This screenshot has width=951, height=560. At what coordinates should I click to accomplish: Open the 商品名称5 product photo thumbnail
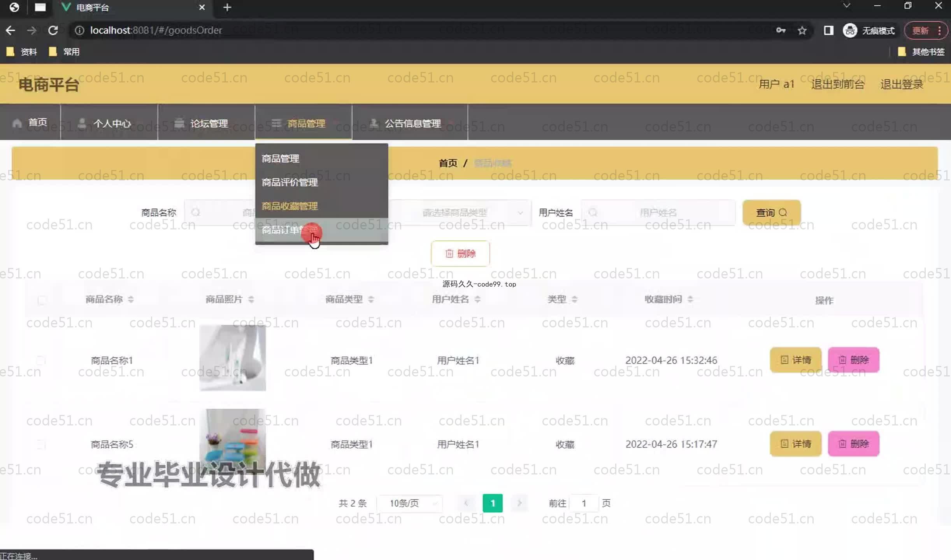[x=233, y=441]
